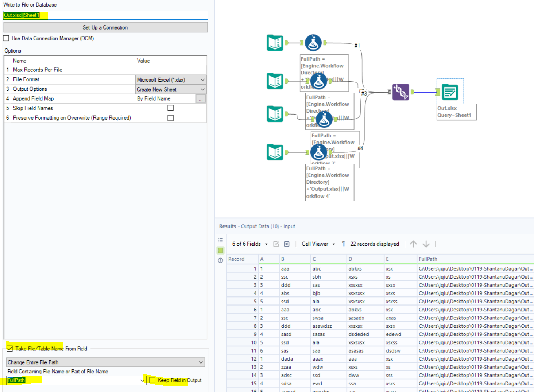Viewport: 534px width, 392px height.
Task: Enable the Keep Field in Output checkbox
Action: coord(152,380)
